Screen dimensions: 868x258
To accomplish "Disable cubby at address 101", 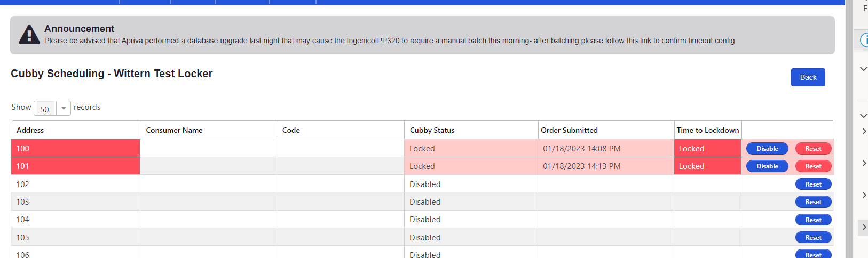I will (767, 166).
